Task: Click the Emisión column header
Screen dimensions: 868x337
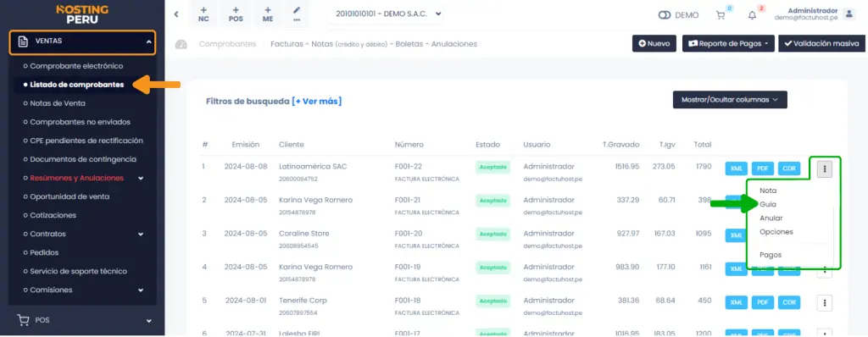Action: [x=245, y=145]
